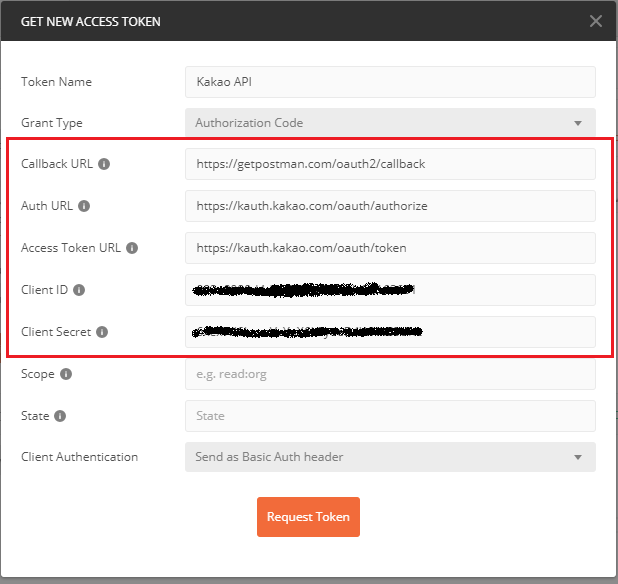The width and height of the screenshot is (618, 584).
Task: Show info for Callback URL
Action: pos(104,164)
